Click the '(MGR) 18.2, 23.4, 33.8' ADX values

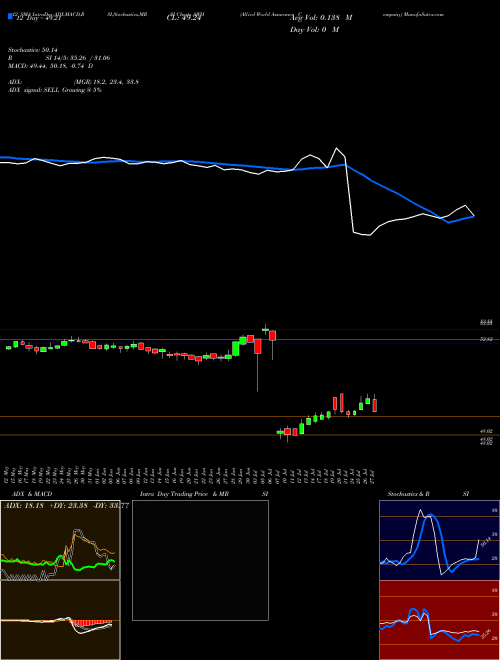(x=106, y=82)
